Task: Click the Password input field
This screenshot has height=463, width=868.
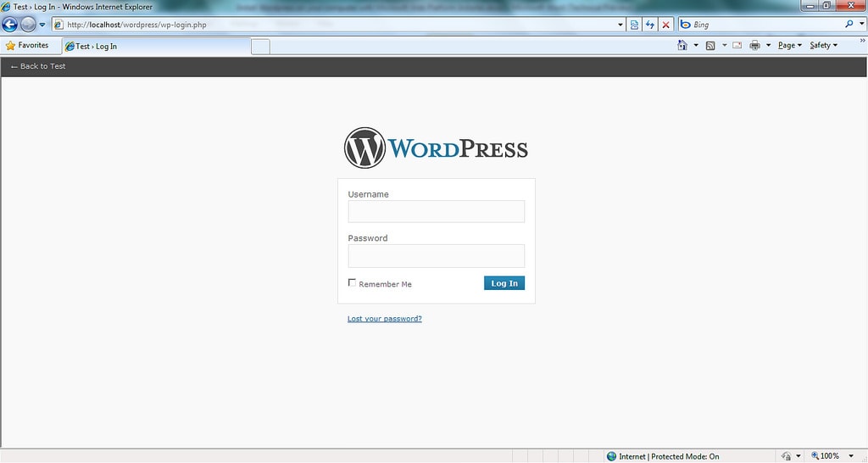Action: pyautogui.click(x=437, y=256)
